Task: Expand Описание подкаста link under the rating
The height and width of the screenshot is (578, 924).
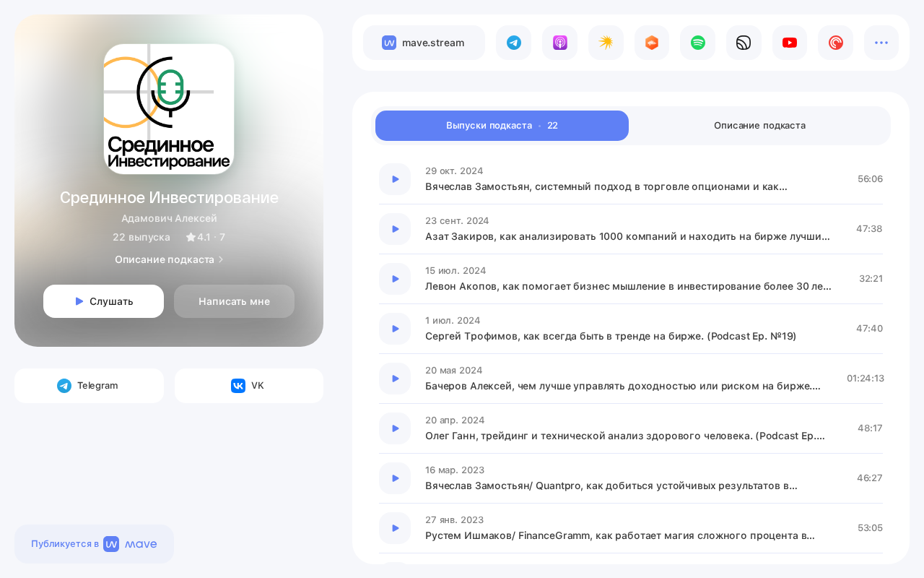Action: pyautogui.click(x=169, y=259)
